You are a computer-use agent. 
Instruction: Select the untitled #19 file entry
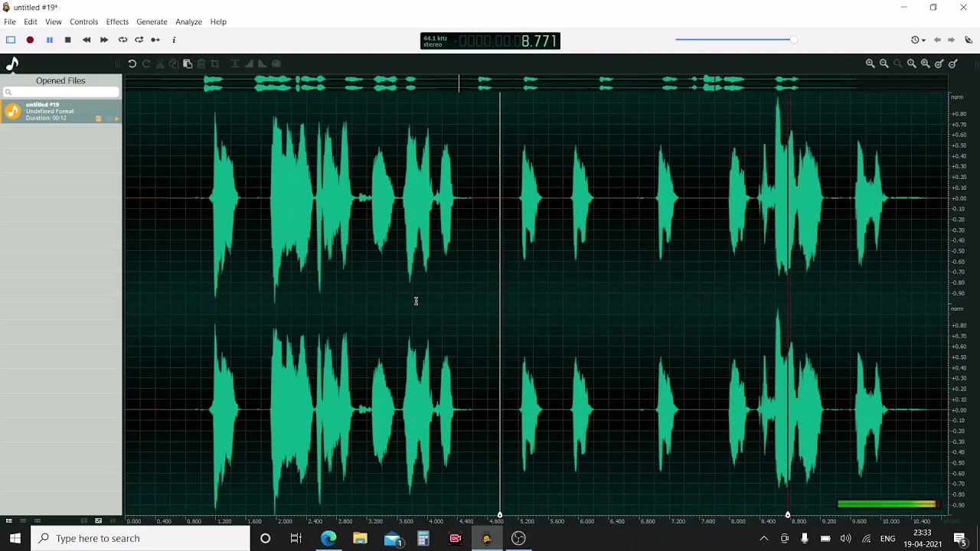[x=60, y=112]
